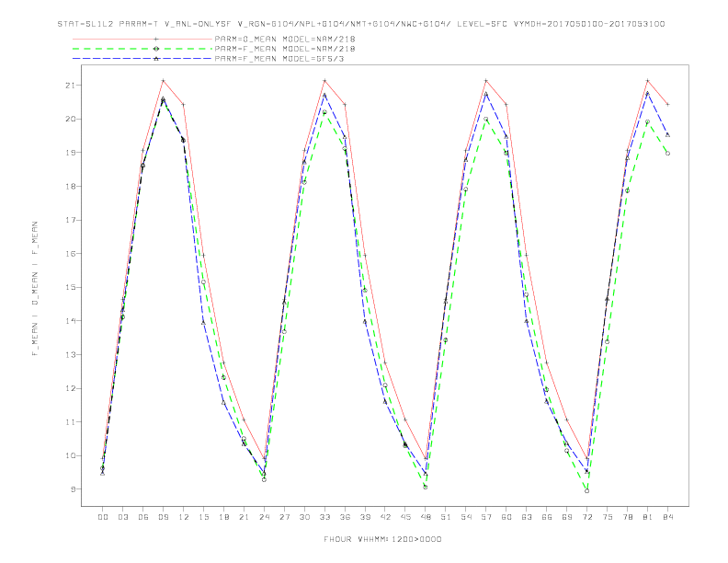Click x-axis hour label 48
This screenshot has height=563, width=728.
coord(426,517)
